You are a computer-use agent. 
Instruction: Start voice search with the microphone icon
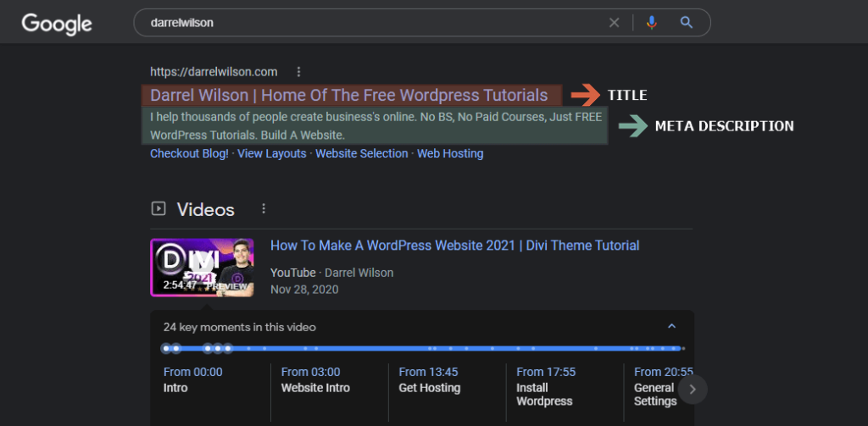[652, 23]
